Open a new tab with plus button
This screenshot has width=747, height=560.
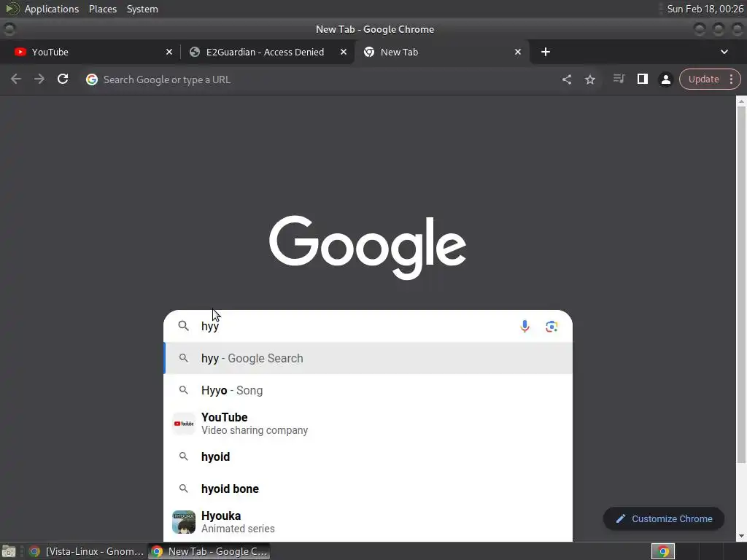(x=546, y=52)
